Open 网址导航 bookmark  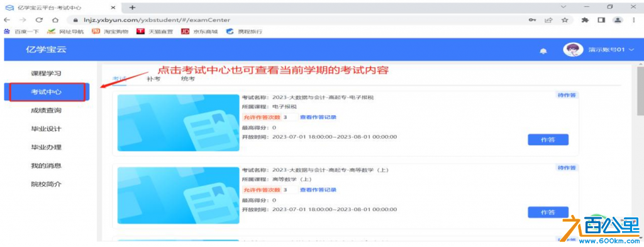65,32
